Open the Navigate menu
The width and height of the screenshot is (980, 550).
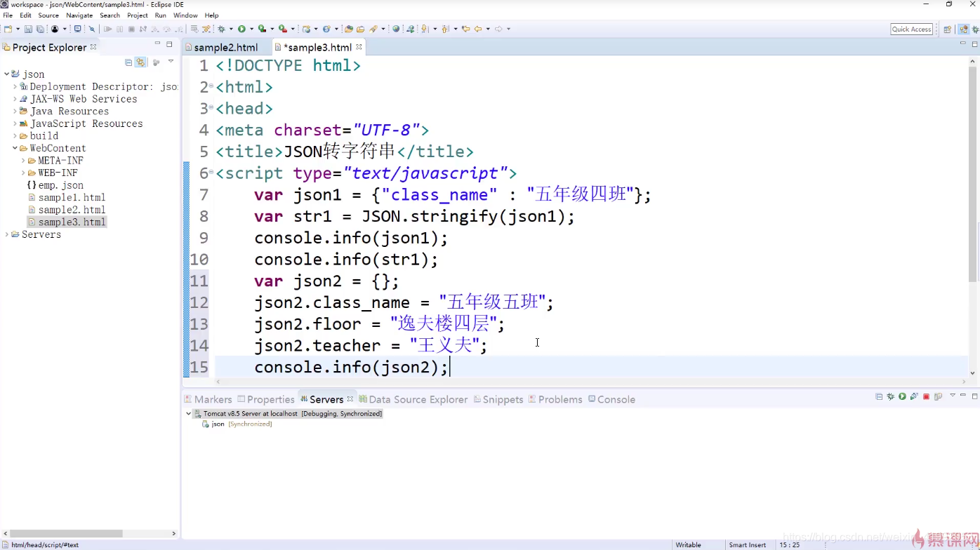tap(79, 15)
